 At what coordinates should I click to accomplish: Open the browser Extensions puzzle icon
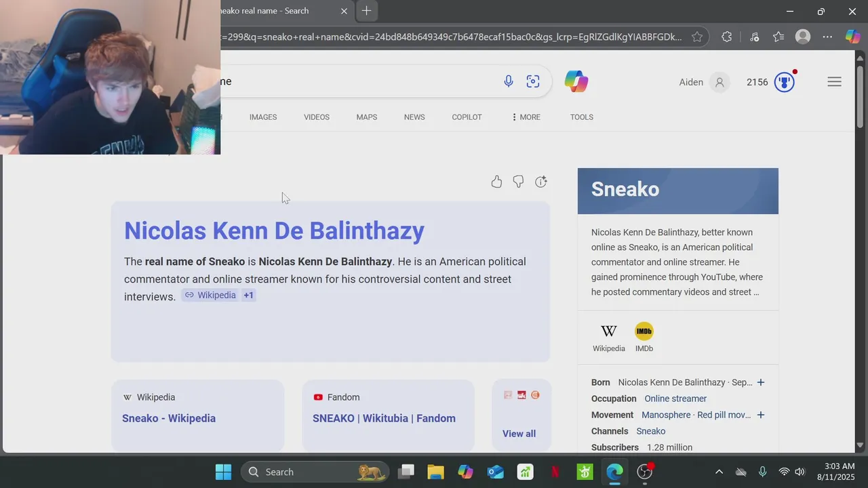coord(726,37)
